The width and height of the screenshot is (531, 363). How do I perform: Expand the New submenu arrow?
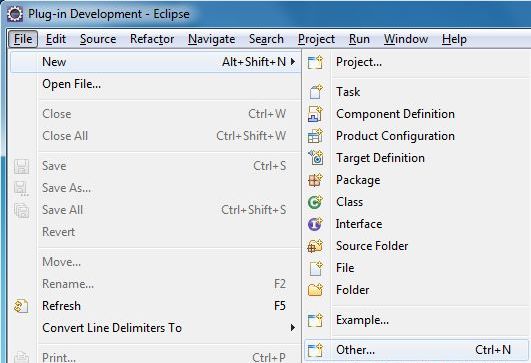click(x=293, y=62)
